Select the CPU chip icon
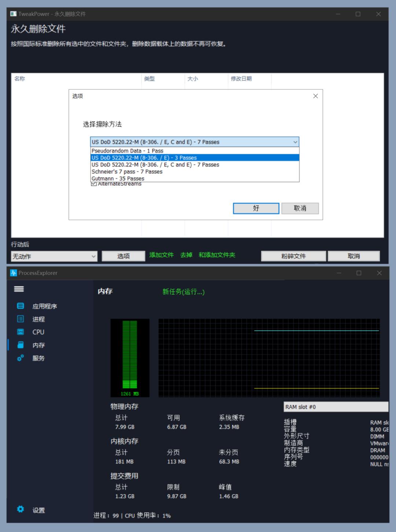Viewport: 396px width, 532px height. pyautogui.click(x=21, y=332)
